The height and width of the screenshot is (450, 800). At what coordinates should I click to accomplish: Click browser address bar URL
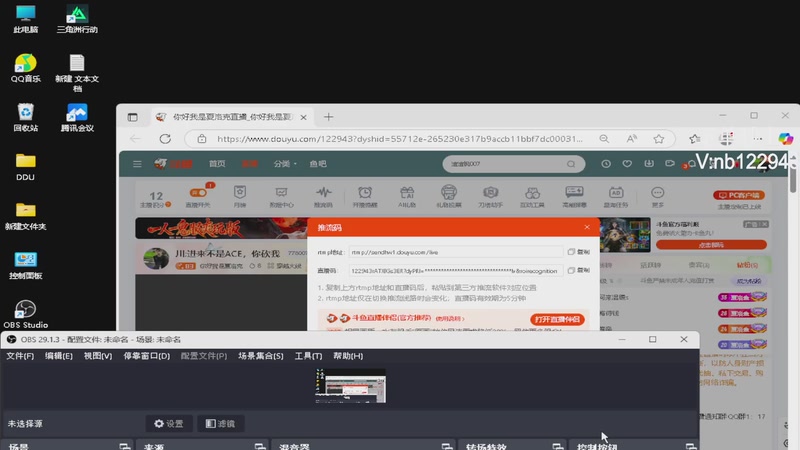[x=399, y=139]
